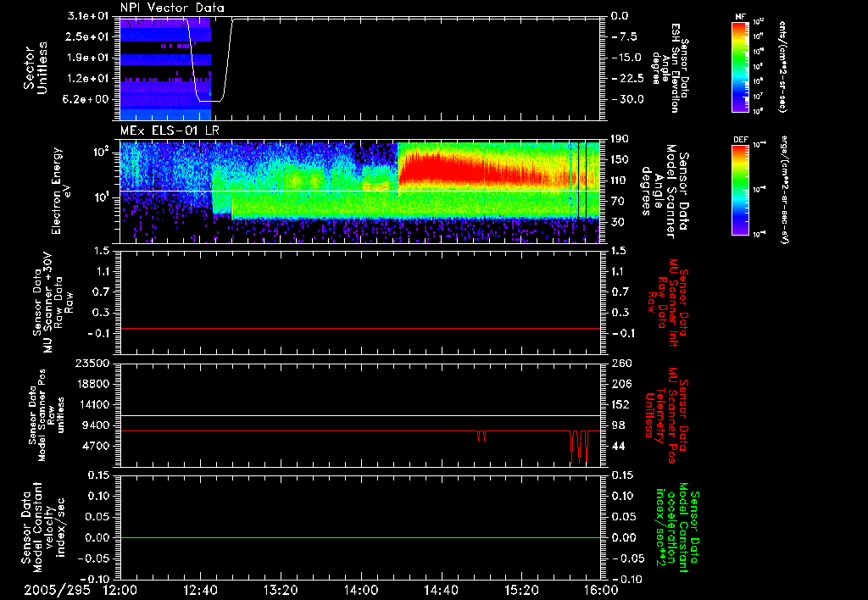This screenshot has height=600, width=868.
Task: Click the '12:00' time axis label
Action: pos(120,590)
